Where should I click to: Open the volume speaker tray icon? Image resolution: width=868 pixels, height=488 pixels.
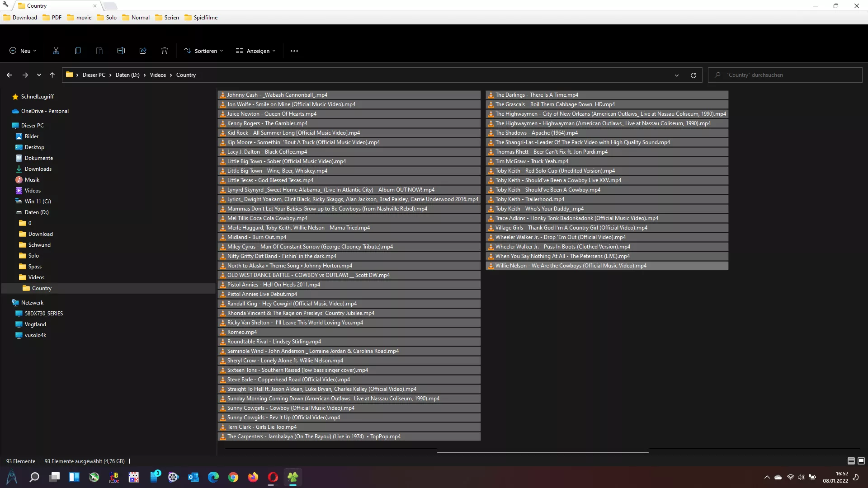801,477
